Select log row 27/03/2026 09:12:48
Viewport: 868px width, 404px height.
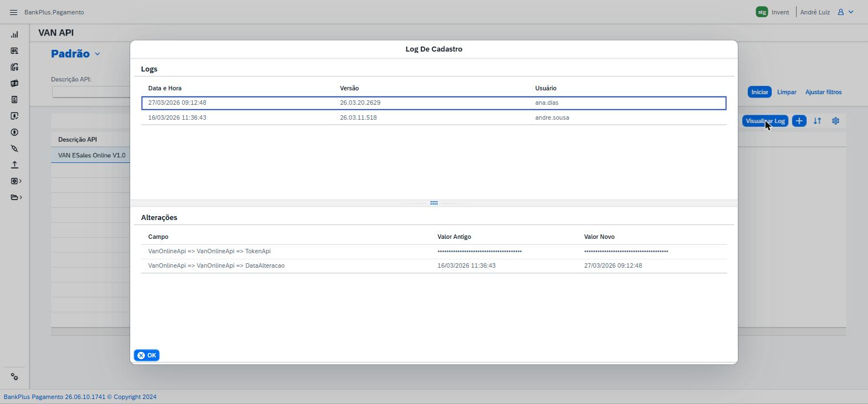pos(434,103)
